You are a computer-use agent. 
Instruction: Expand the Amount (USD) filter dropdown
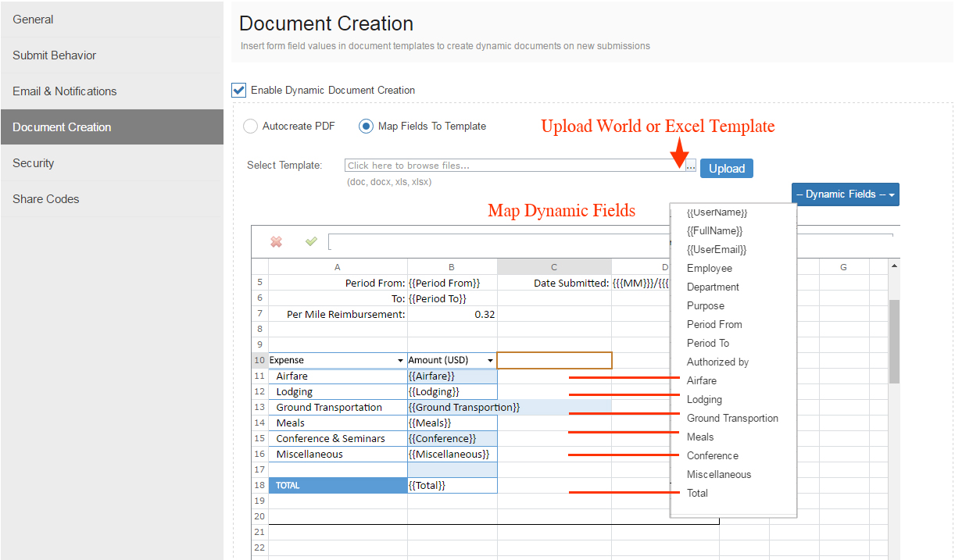491,361
